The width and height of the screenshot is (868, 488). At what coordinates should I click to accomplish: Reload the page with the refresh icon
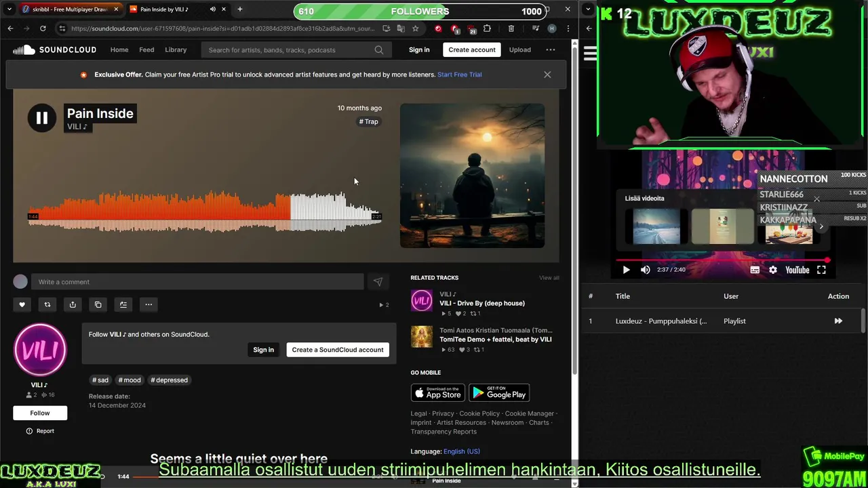tap(43, 28)
